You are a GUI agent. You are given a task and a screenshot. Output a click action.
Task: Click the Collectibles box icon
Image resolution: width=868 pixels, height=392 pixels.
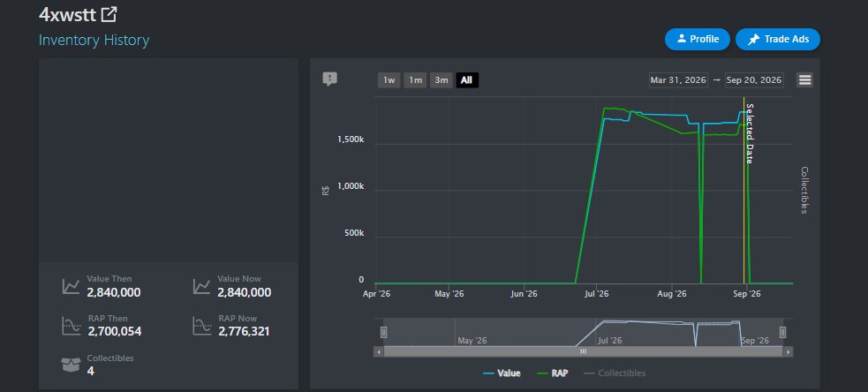click(71, 365)
